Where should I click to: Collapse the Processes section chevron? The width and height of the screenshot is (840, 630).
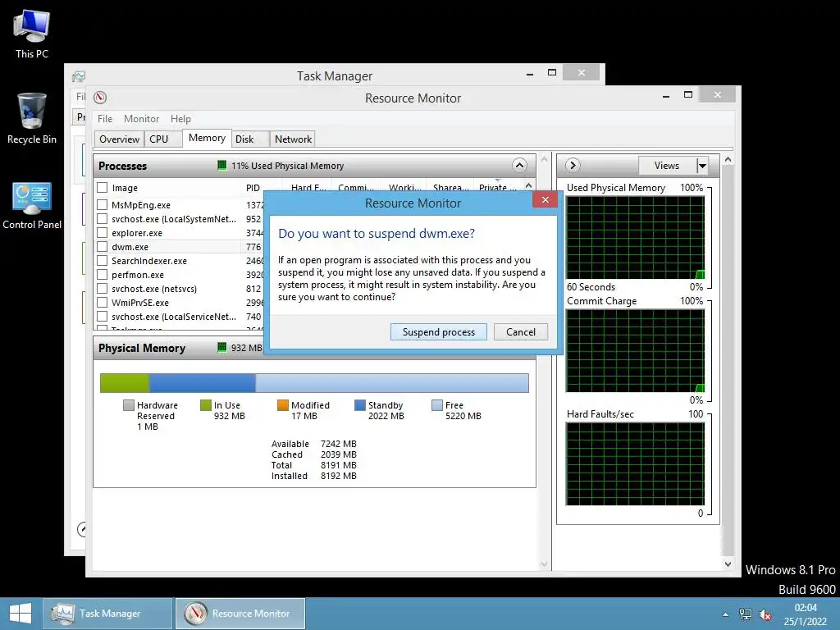point(519,166)
